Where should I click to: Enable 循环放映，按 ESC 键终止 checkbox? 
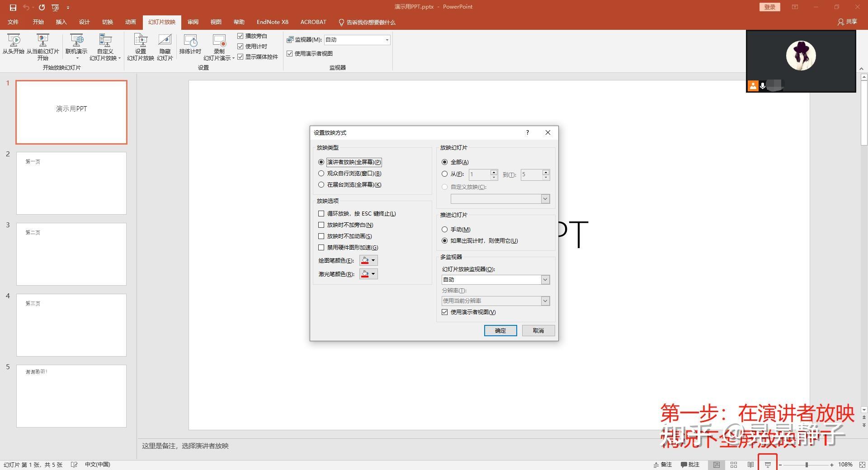[x=321, y=213]
